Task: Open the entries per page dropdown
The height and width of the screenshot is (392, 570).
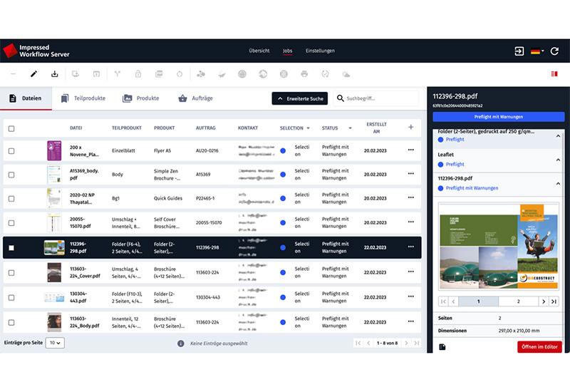Action: pos(55,343)
